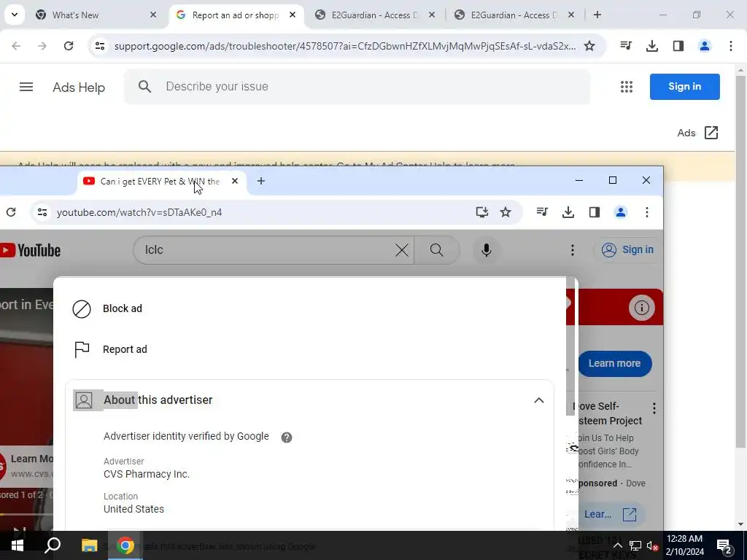The image size is (747, 560).
Task: Open the Windows Start menu
Action: point(18,545)
